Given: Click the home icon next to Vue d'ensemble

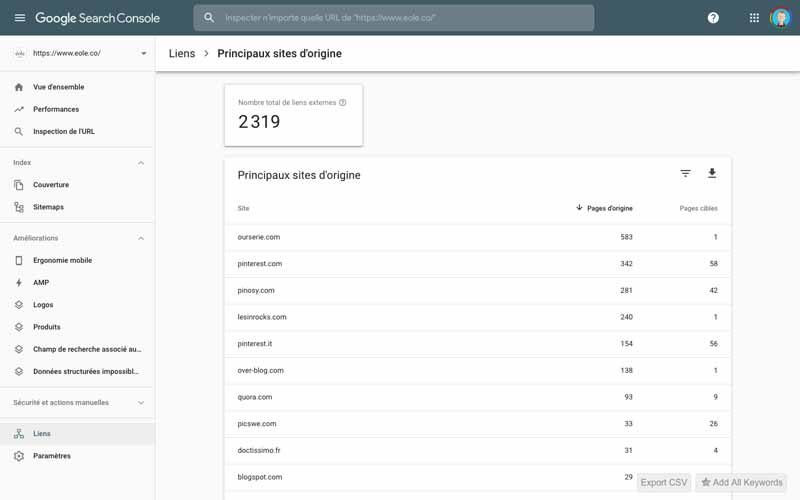Looking at the screenshot, I should pos(19,87).
